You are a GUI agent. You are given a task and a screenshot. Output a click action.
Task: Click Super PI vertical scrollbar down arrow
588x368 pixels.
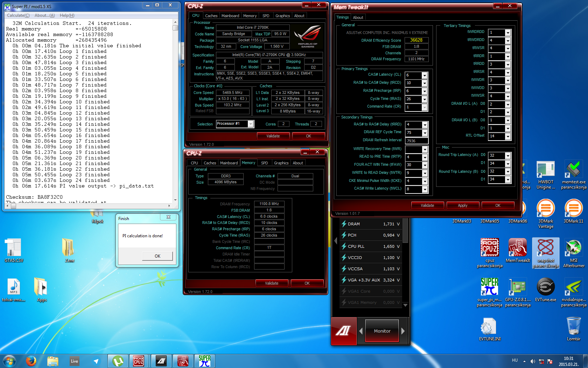pyautogui.click(x=175, y=200)
